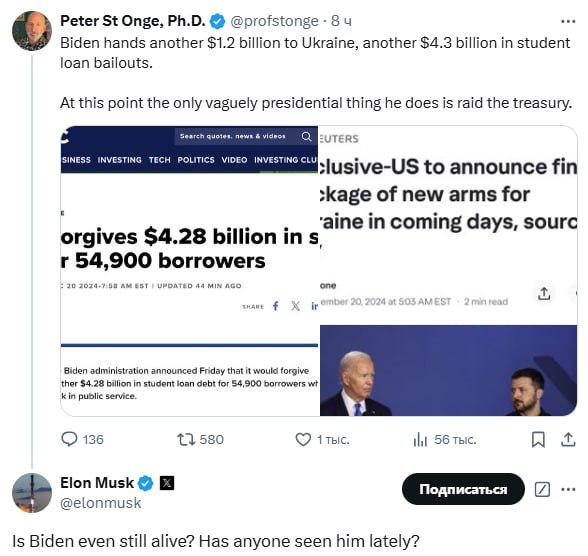Click Peter St Onge's verified checkmark badge

click(x=217, y=21)
